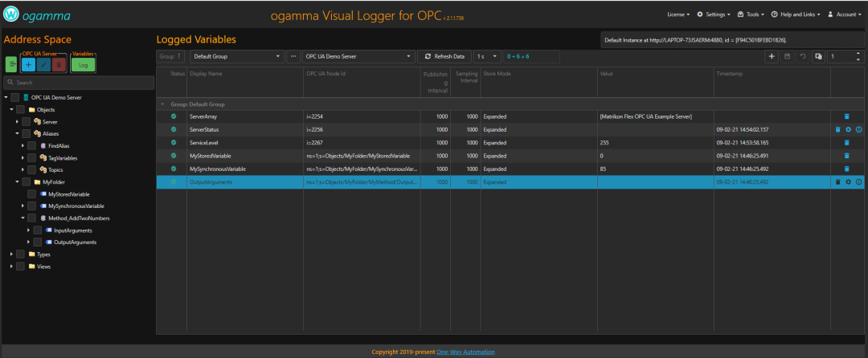Delete the OutputArguments logged variable

click(837, 181)
